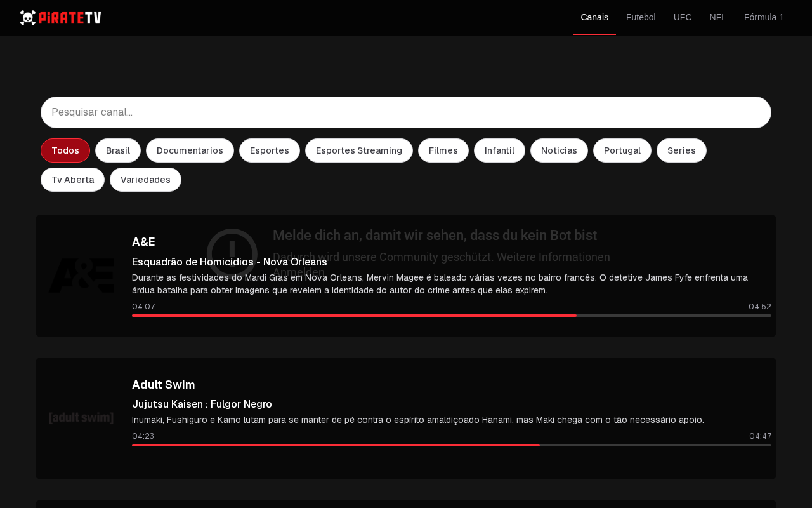Click the A&E program progress bar
This screenshot has height=508, width=812.
(x=452, y=316)
